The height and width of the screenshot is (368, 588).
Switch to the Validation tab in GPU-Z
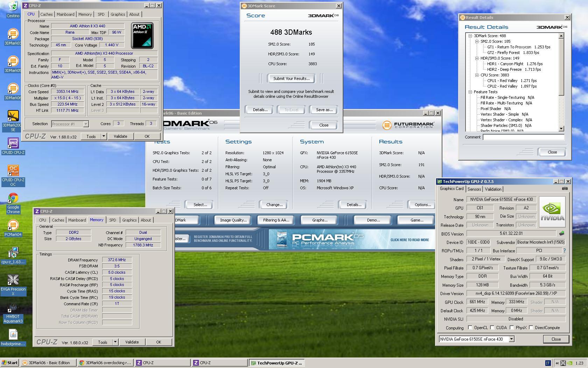pyautogui.click(x=493, y=189)
